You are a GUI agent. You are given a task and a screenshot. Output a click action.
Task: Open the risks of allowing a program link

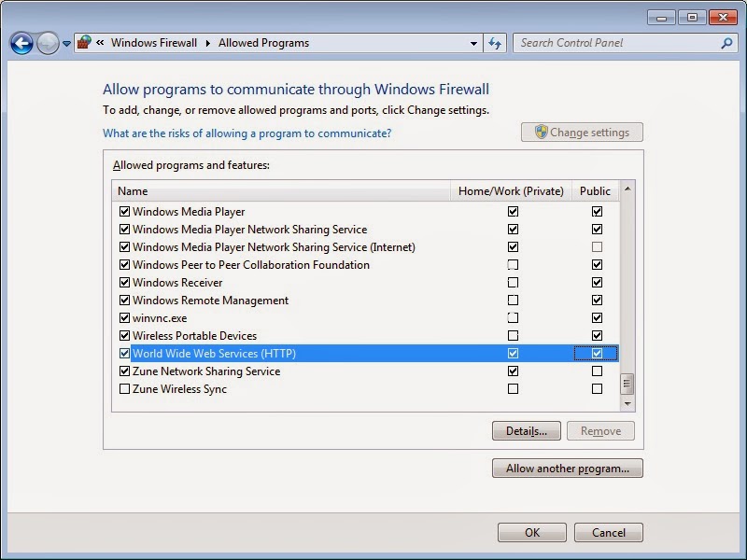tap(247, 133)
